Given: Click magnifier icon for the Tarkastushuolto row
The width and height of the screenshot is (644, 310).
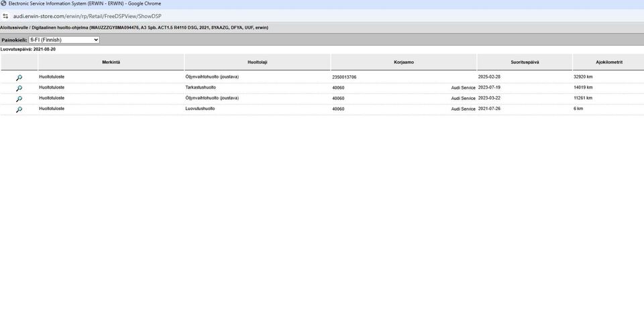Looking at the screenshot, I should (x=19, y=89).
